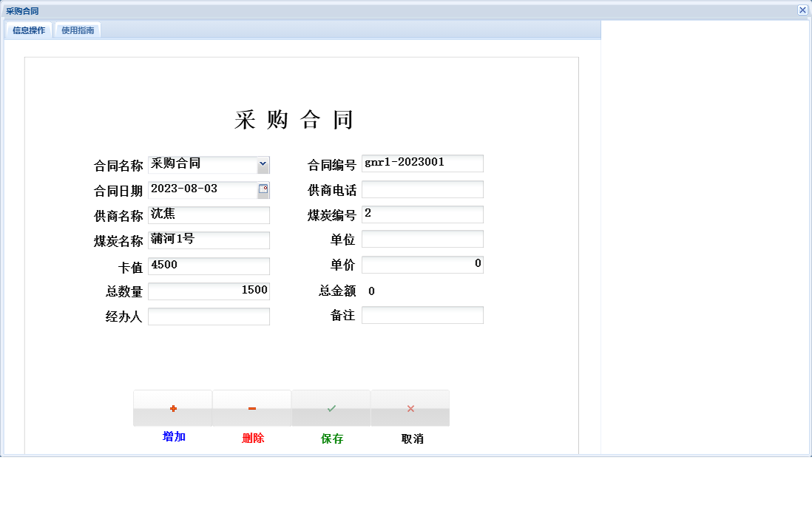Click the minus icon to delete record
Viewport: 812px width, 508px height.
coord(251,407)
